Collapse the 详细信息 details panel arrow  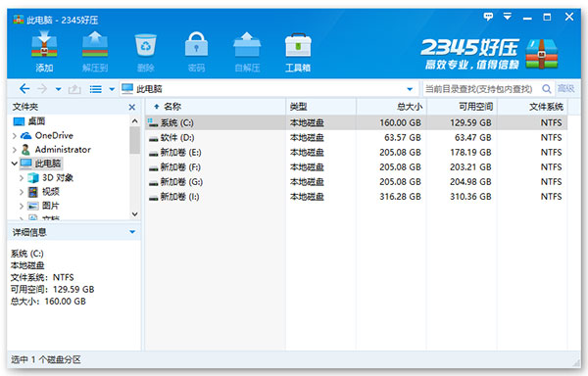click(x=132, y=232)
